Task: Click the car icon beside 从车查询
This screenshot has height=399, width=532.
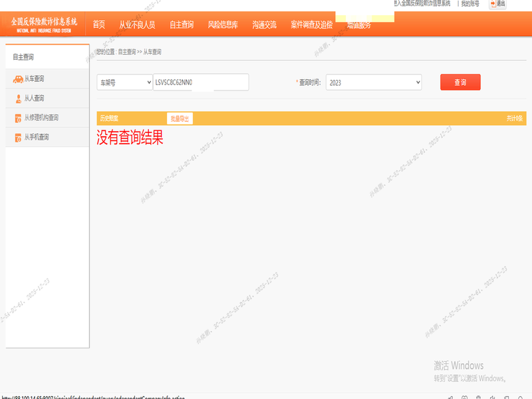Action: (18, 79)
